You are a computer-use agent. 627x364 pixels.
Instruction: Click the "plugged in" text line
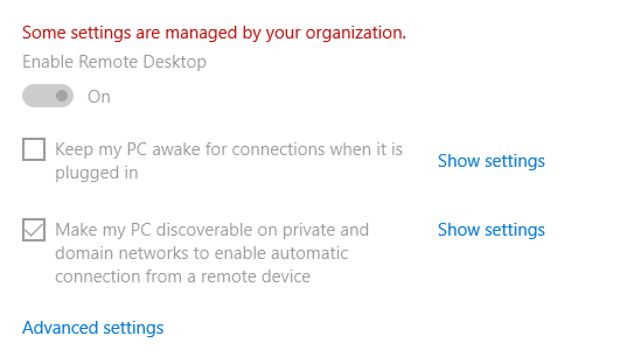click(96, 173)
